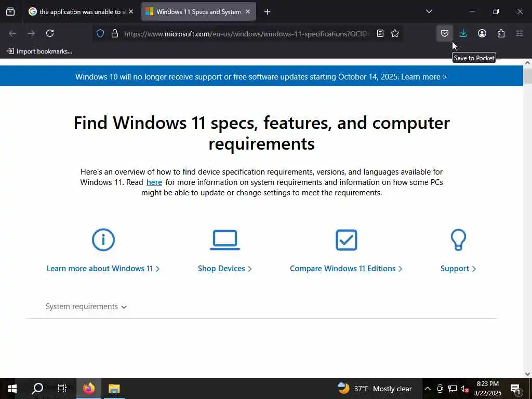The height and width of the screenshot is (399, 532).
Task: Toggle reader view icon
Action: tap(380, 33)
